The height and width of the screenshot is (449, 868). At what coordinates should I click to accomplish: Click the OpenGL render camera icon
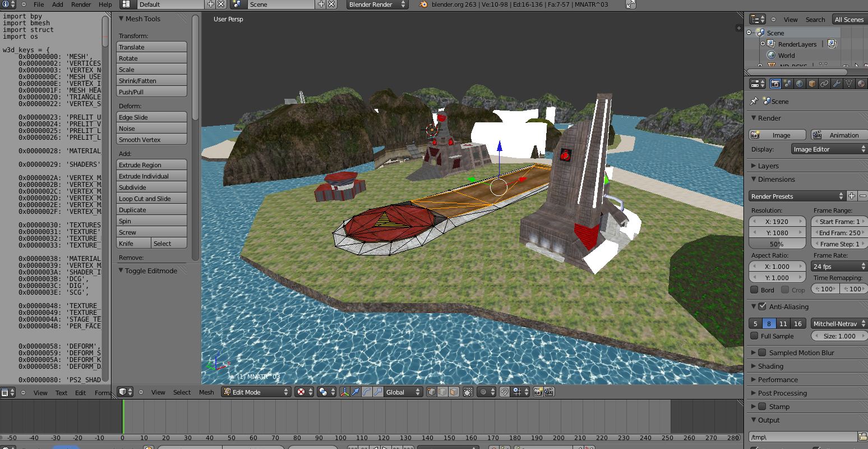tap(538, 392)
